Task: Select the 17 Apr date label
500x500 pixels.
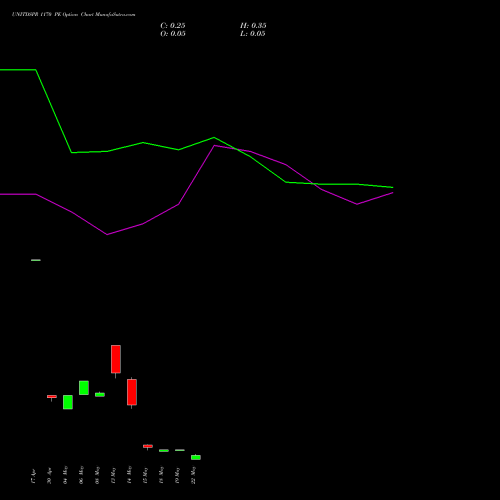Action: point(33,476)
